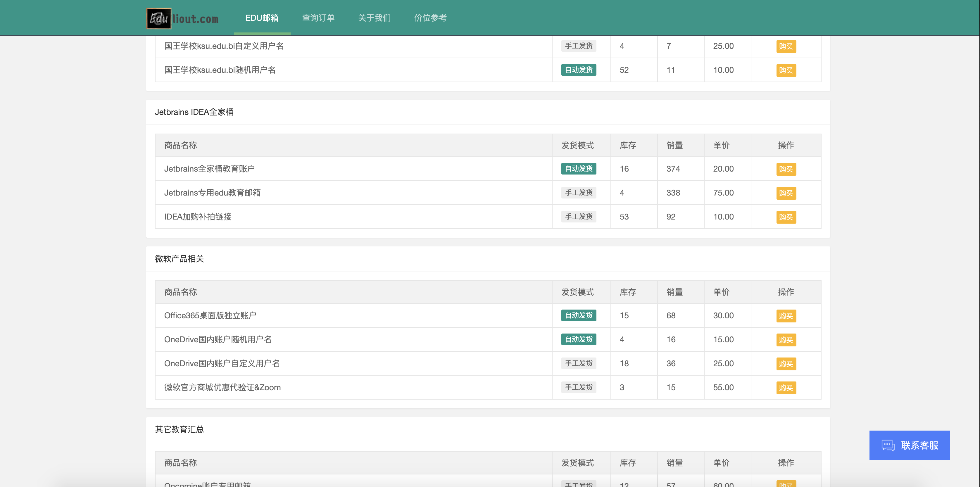
Task: Click the Edu liout.com site logo
Action: (183, 18)
